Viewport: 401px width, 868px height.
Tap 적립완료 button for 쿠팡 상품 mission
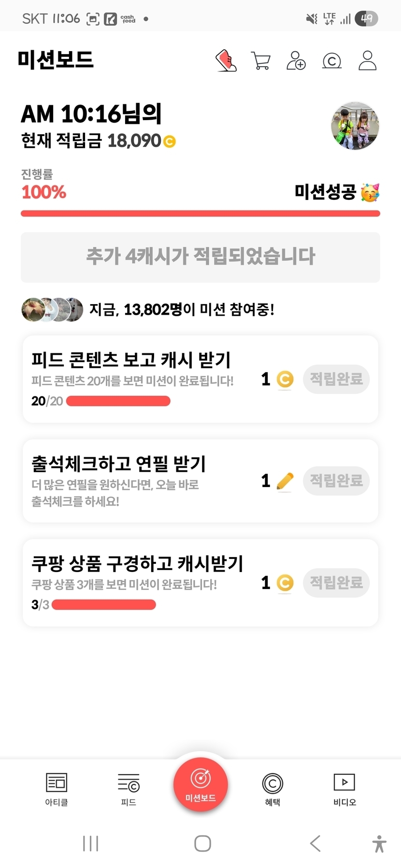click(336, 583)
